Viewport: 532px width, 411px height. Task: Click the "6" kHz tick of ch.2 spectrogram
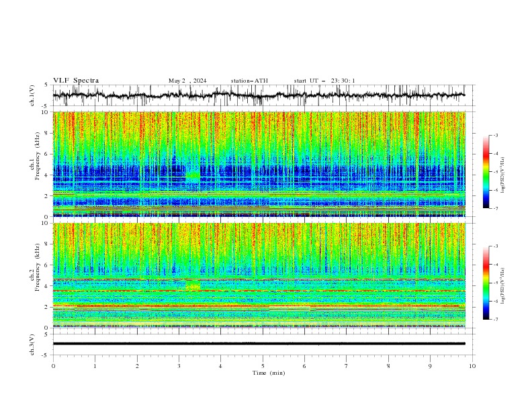click(47, 265)
